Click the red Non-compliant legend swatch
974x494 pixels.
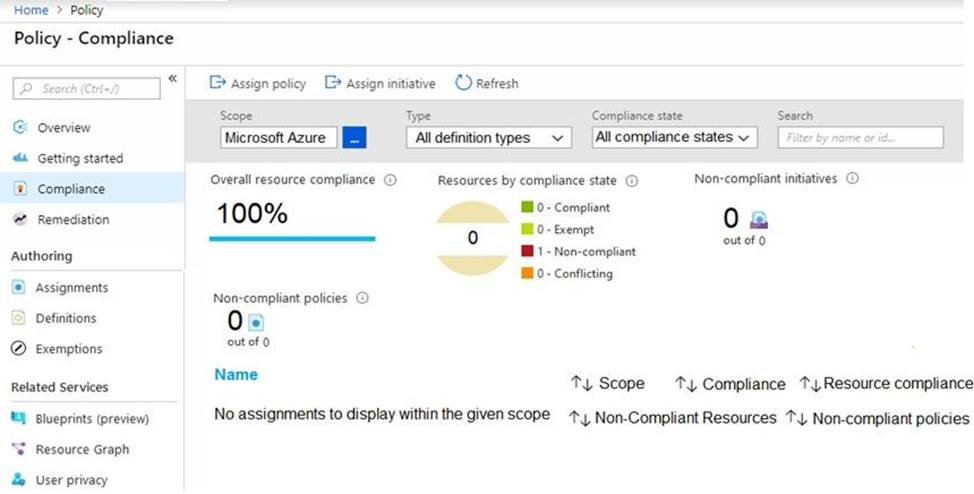pyautogui.click(x=527, y=252)
